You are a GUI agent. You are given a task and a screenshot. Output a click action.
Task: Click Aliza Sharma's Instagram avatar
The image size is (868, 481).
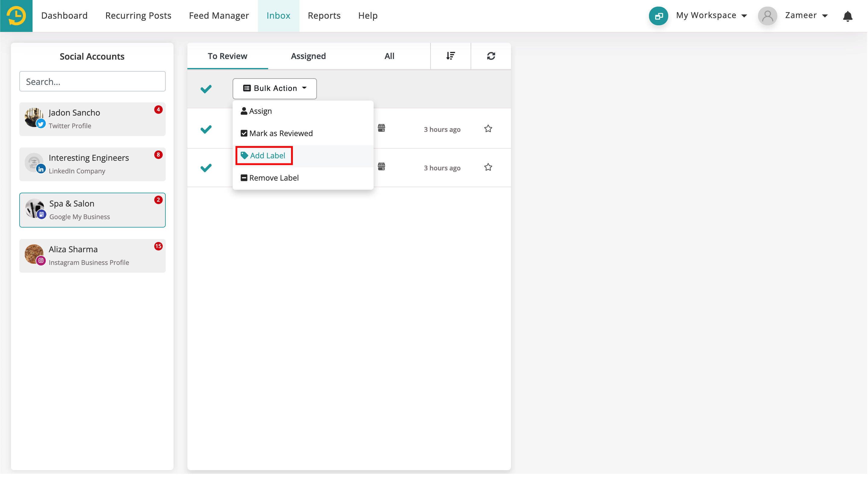(34, 254)
